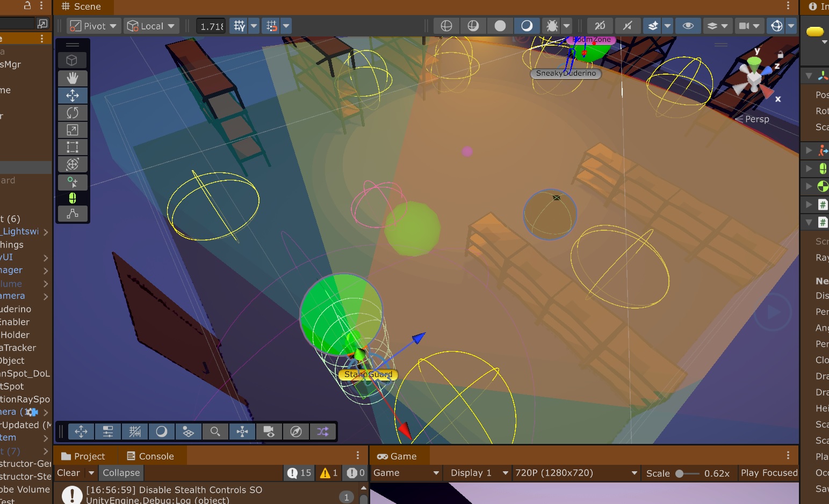Viewport: 829px width, 504px height.
Task: Click the four-arrow move icon in bottom overlay
Action: (81, 432)
